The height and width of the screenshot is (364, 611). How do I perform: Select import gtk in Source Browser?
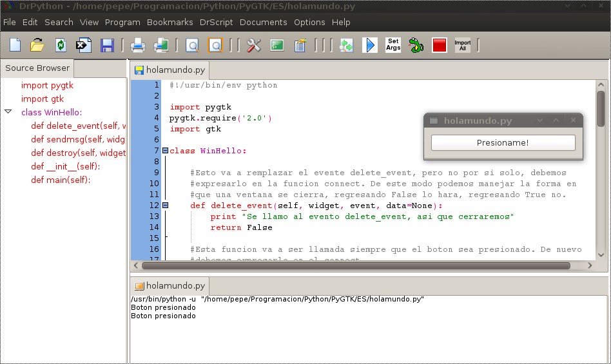pos(43,99)
